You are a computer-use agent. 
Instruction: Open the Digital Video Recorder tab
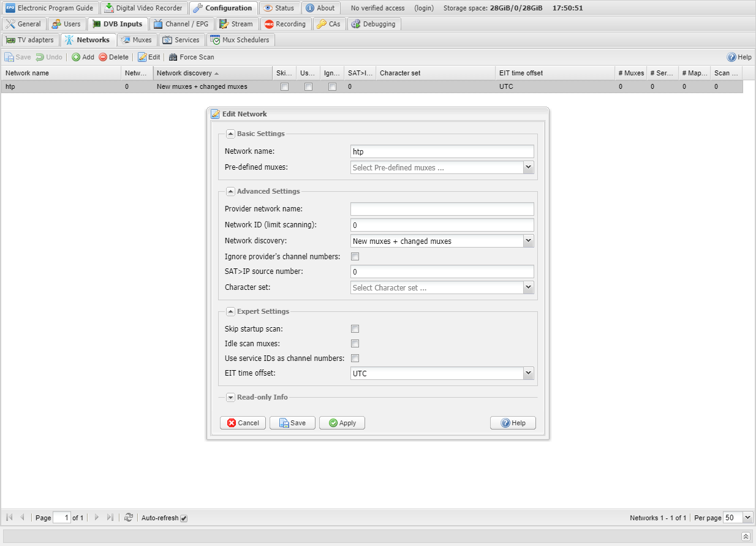coord(144,8)
